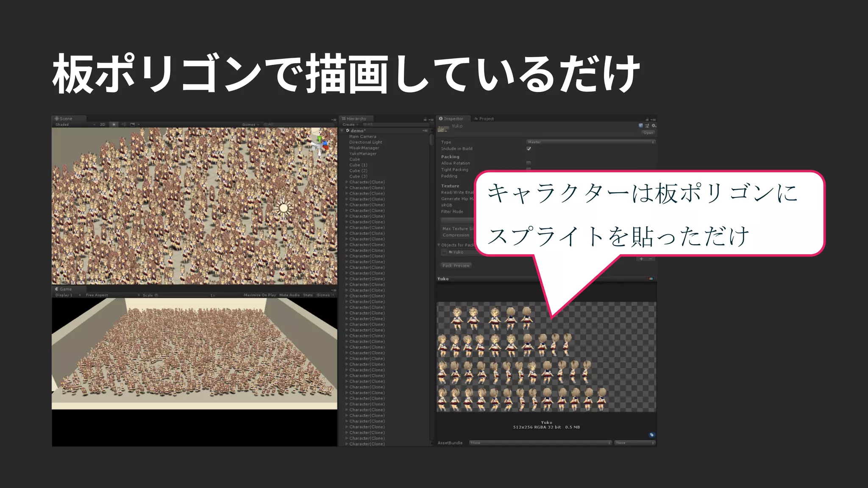The width and height of the screenshot is (868, 488).
Task: Click the blue asset label tag icon
Action: pos(652,435)
